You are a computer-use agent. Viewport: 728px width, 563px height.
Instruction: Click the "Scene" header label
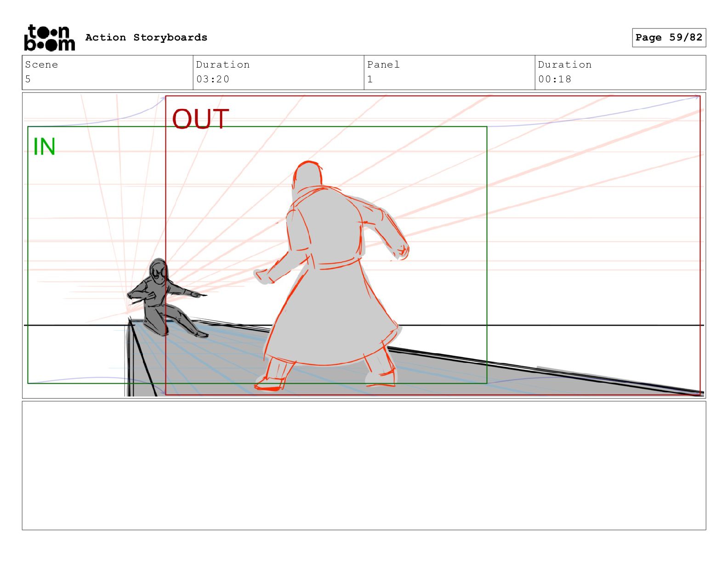(41, 64)
